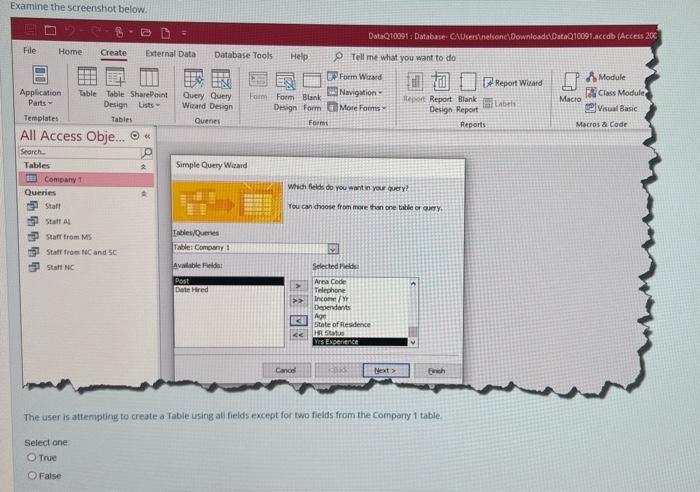Open Form Design
The height and width of the screenshot is (492, 700).
click(285, 92)
